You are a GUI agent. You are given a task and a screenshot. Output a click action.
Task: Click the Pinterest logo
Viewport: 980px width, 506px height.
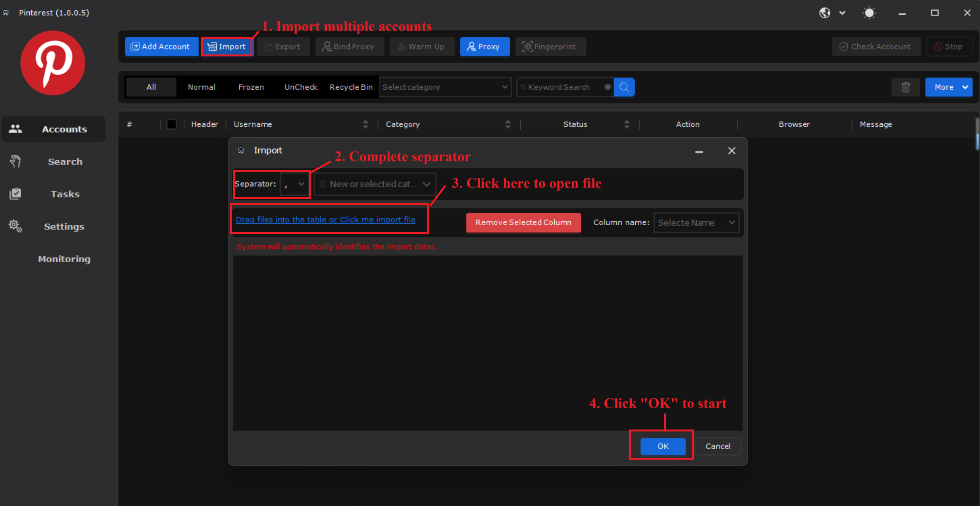pyautogui.click(x=53, y=63)
